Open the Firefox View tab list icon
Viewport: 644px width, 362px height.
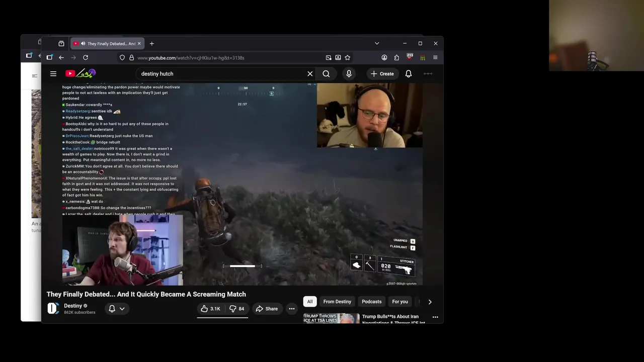[61, 44]
